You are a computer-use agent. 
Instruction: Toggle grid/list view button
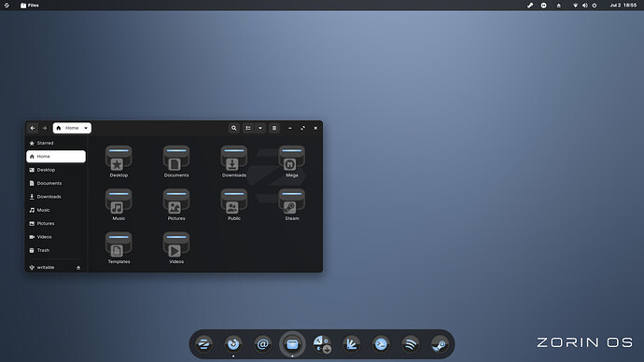(248, 128)
